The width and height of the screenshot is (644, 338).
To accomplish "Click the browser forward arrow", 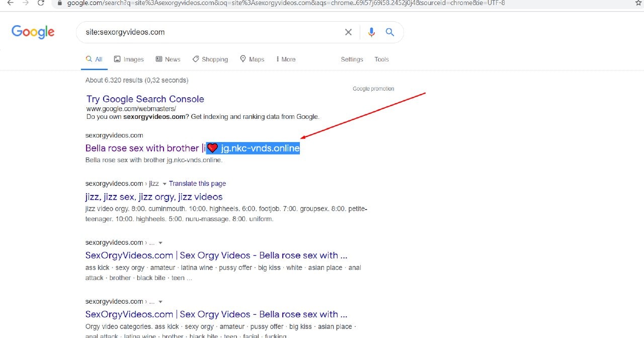I will point(25,3).
